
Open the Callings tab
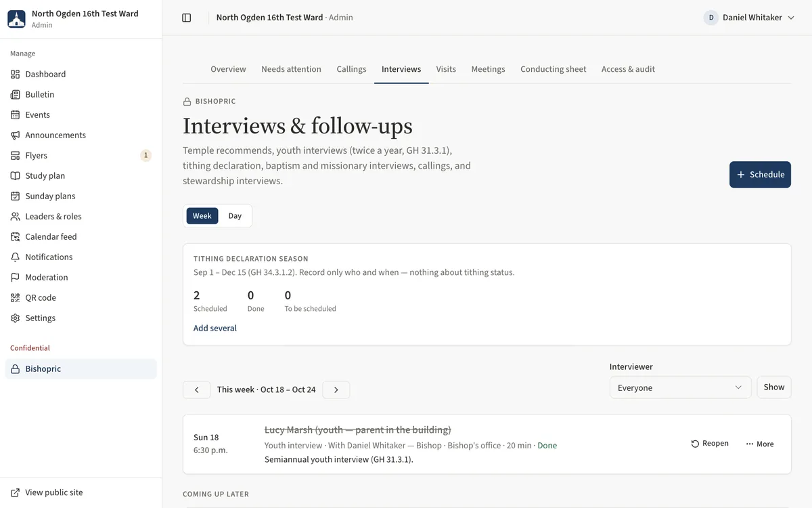(351, 69)
